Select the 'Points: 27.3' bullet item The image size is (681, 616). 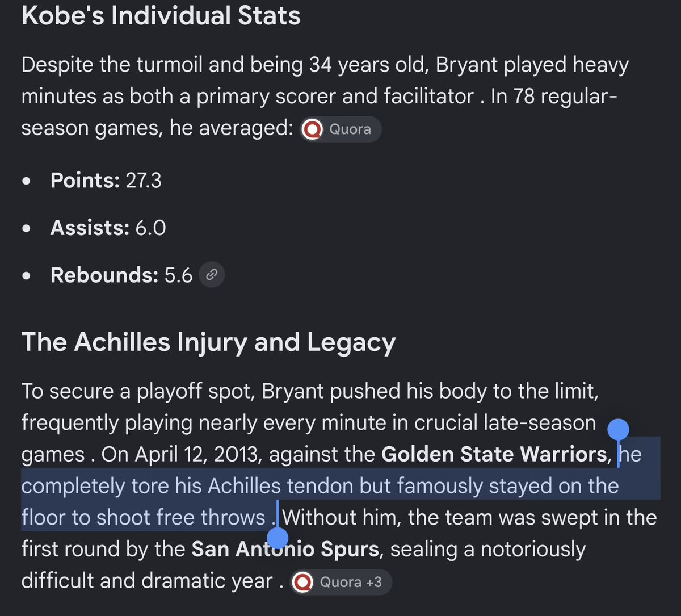click(x=106, y=181)
